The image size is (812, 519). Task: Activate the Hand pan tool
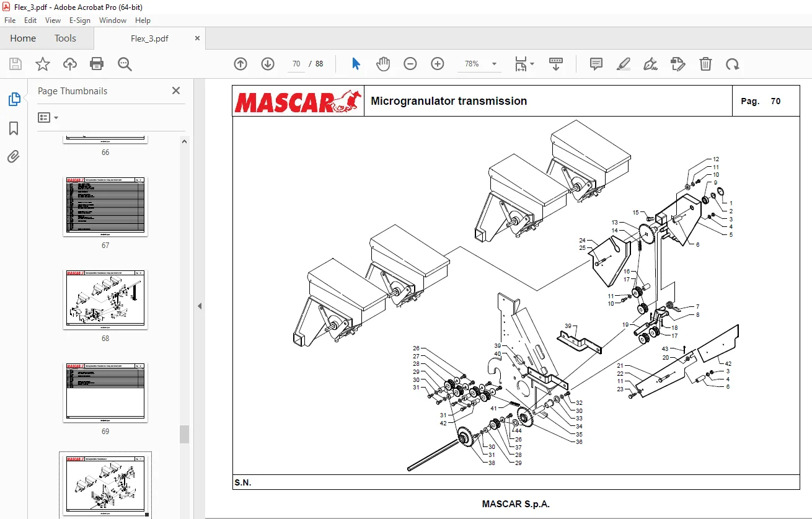click(x=383, y=64)
